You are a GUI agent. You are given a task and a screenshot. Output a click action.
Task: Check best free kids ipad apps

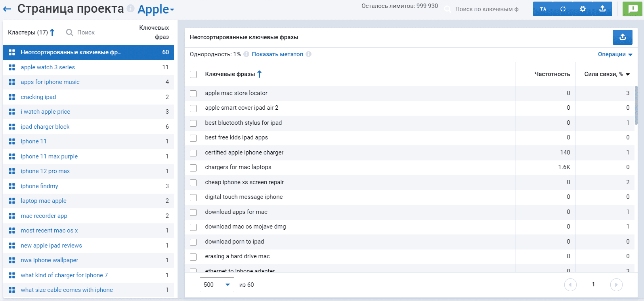193,138
